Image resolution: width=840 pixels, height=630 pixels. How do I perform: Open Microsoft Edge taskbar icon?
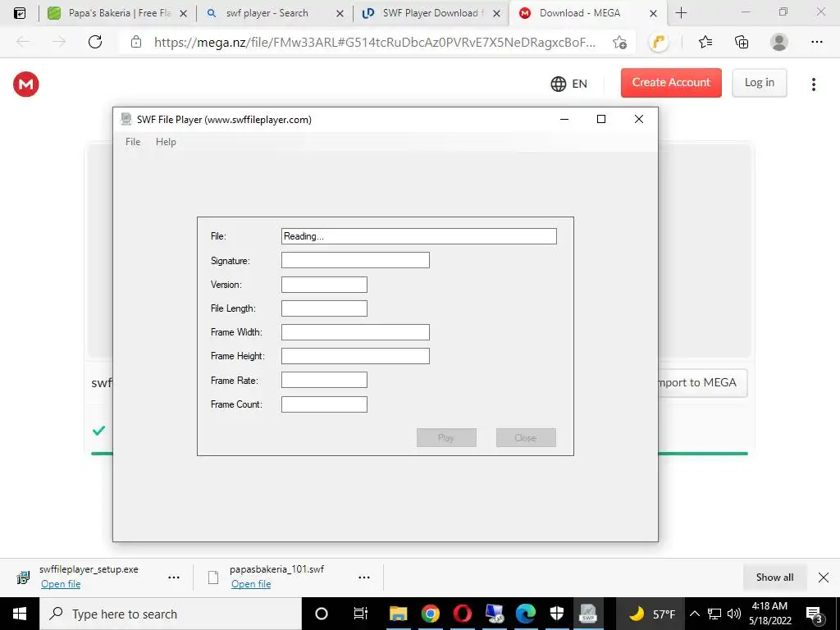click(x=526, y=614)
